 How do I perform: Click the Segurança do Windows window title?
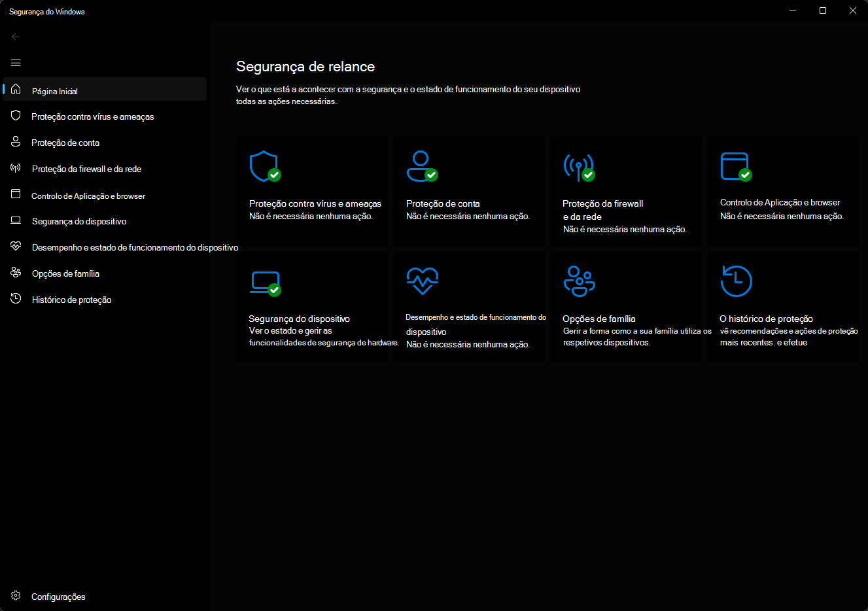(47, 12)
